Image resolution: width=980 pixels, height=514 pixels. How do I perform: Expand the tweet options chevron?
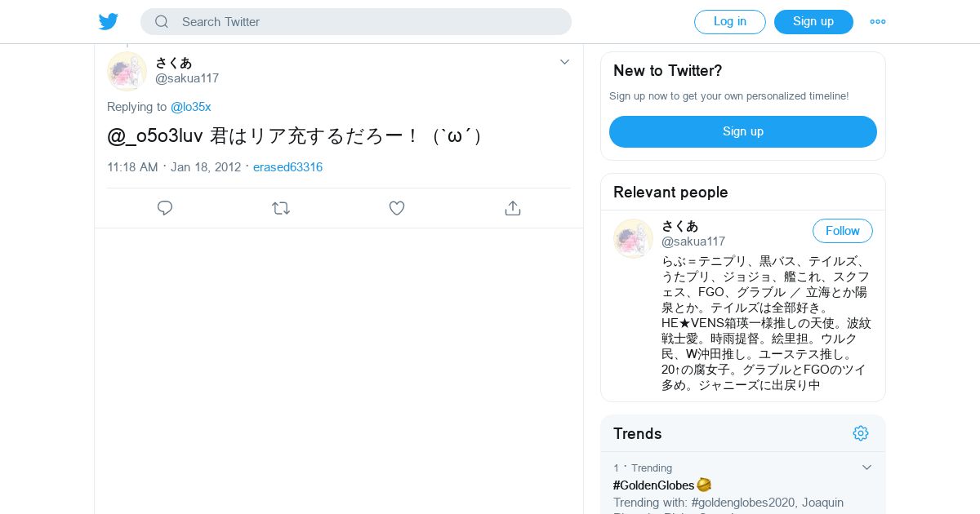tap(564, 62)
